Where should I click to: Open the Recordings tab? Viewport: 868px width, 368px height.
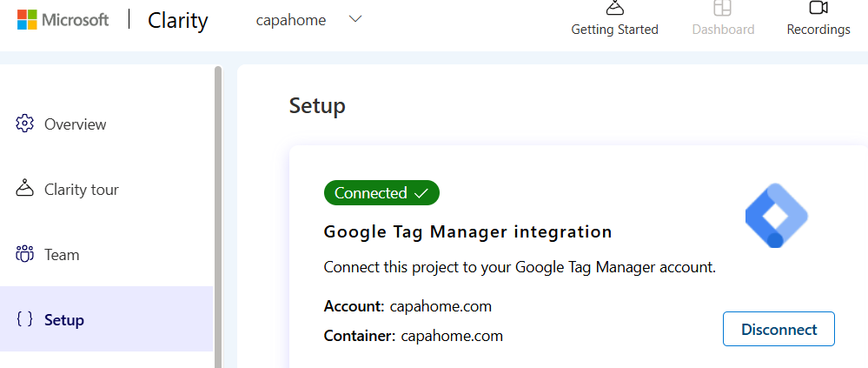pos(818,18)
